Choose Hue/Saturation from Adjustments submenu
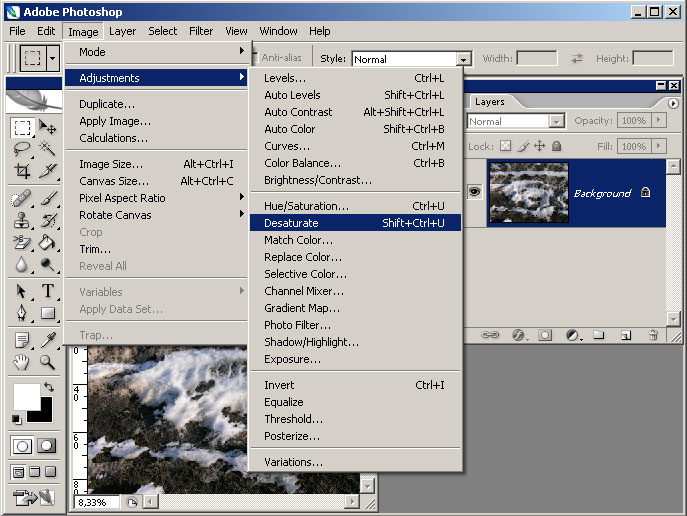 355,206
